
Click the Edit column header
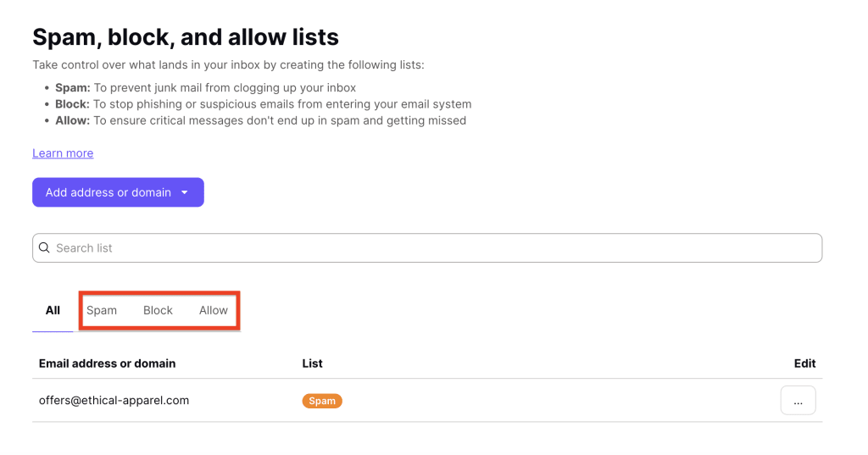(804, 363)
